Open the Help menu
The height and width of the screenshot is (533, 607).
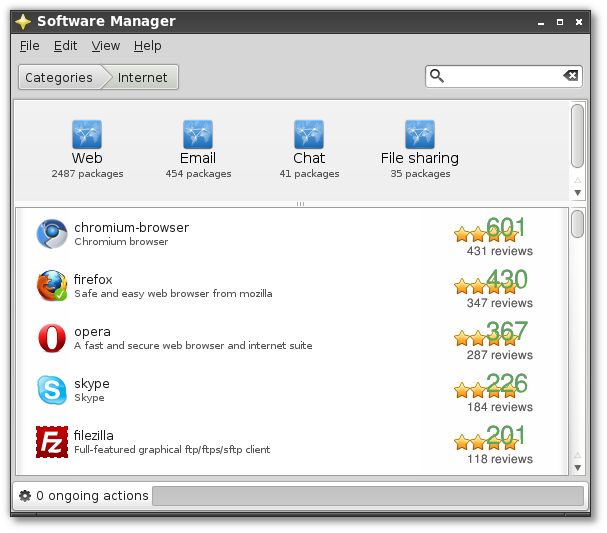pyautogui.click(x=147, y=46)
